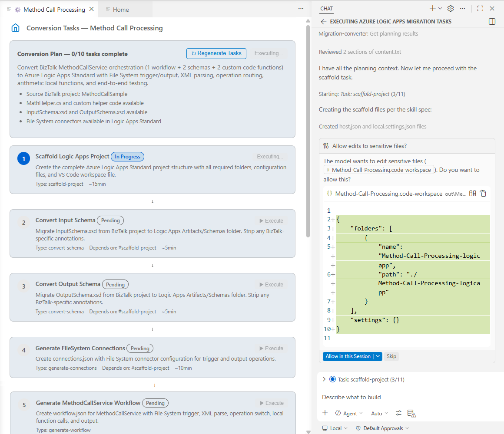Toggle chat sidebar layout icon
This screenshot has height=434, width=504.
click(x=492, y=22)
